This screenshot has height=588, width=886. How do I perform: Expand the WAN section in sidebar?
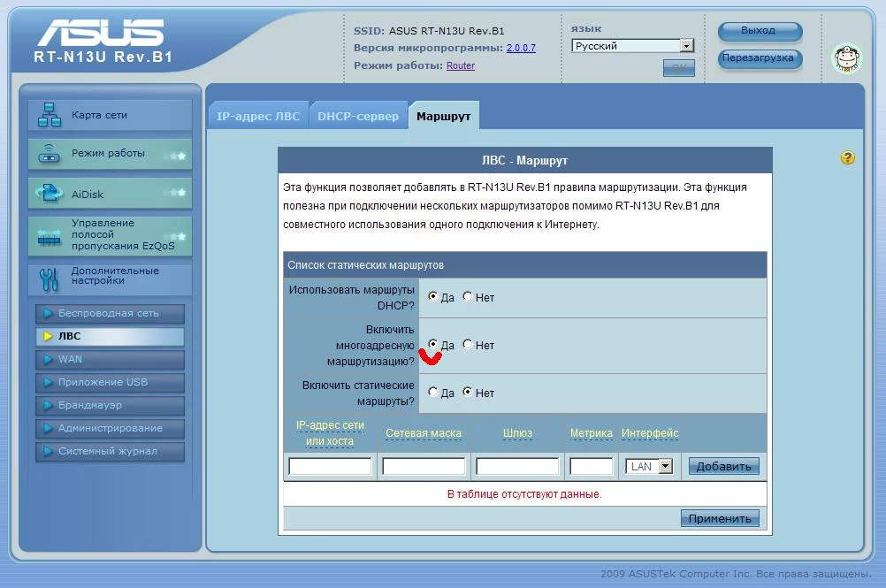point(70,359)
